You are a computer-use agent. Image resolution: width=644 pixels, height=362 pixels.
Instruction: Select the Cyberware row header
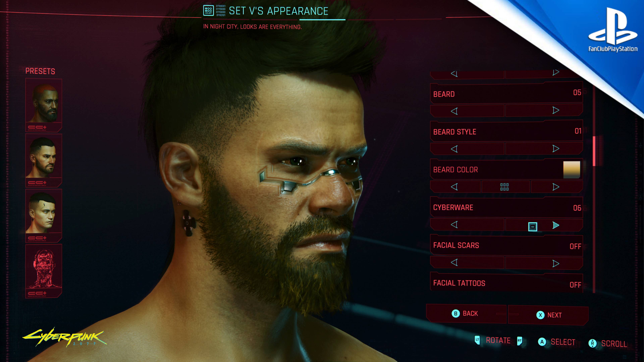506,207
